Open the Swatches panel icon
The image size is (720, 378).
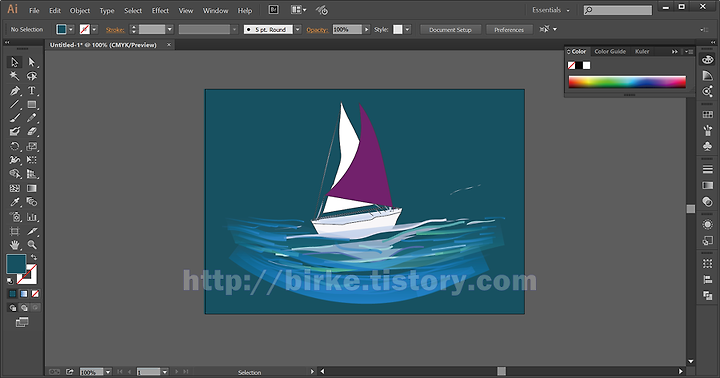click(x=708, y=114)
